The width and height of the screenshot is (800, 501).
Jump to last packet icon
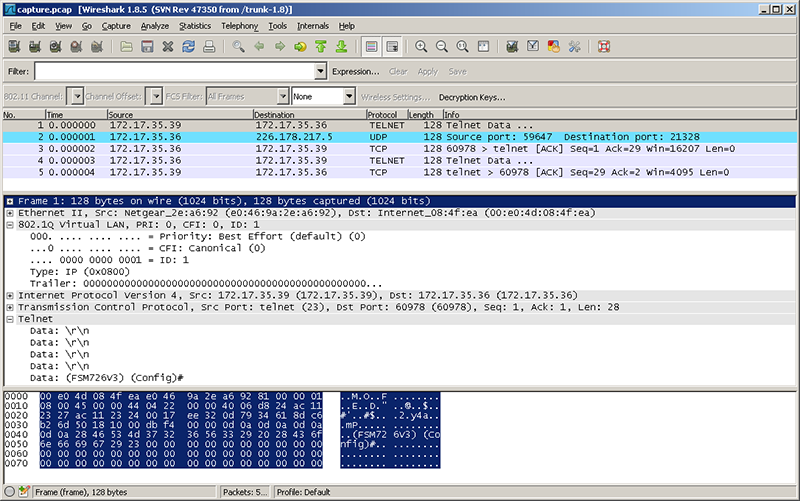click(342, 47)
